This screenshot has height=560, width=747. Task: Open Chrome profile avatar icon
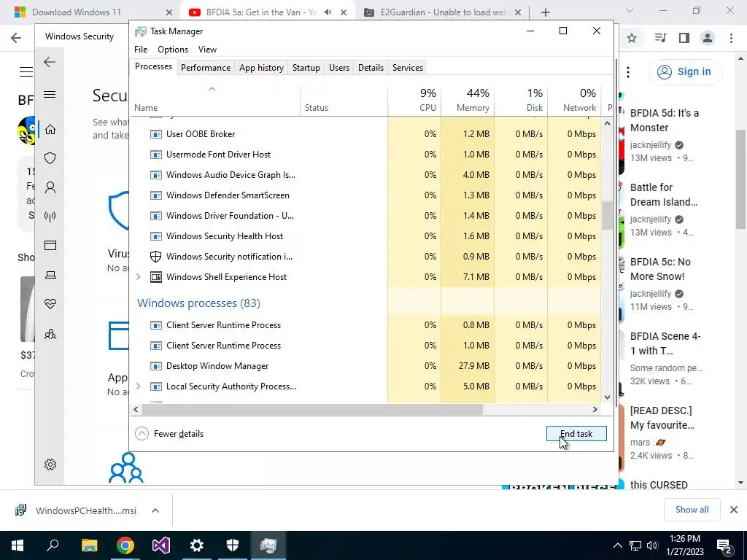coord(708,38)
